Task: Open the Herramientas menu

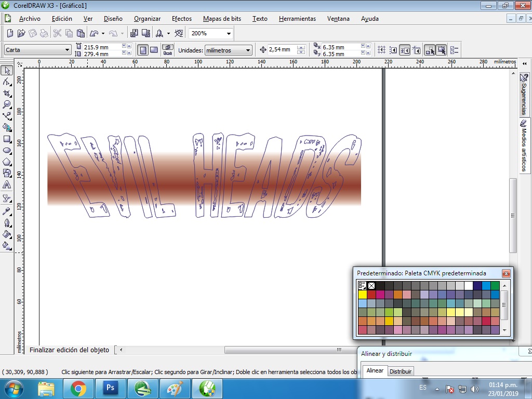Action: coord(297,19)
